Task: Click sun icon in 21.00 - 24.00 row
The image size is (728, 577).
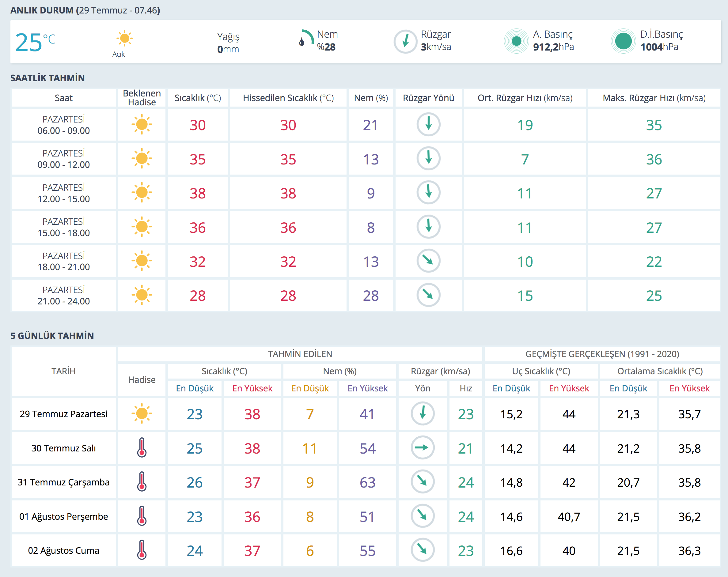Action: 142,295
